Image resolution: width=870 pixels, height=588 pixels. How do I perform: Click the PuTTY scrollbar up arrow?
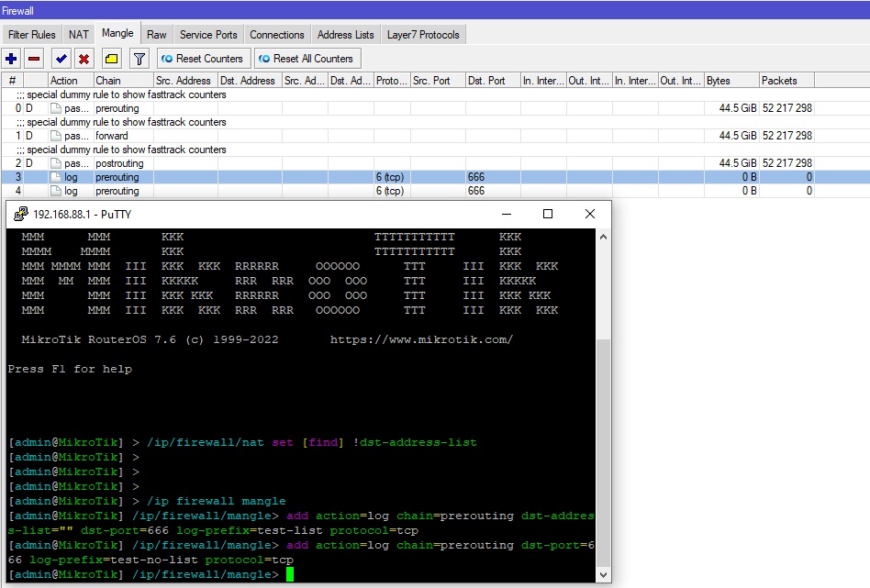(x=601, y=236)
